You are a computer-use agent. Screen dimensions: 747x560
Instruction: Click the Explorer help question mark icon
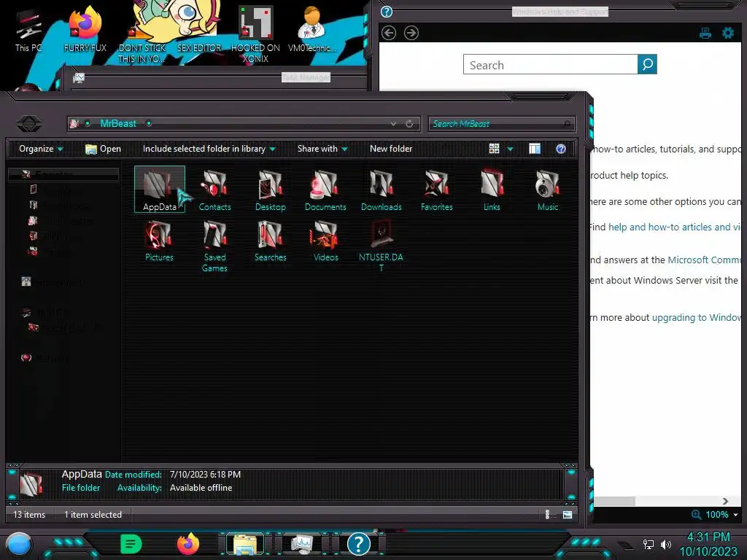tap(561, 149)
